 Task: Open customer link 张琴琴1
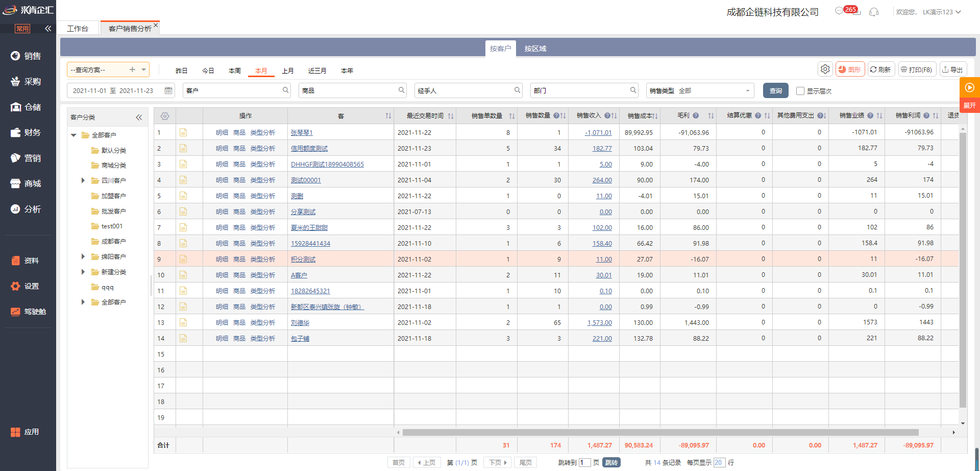point(302,133)
